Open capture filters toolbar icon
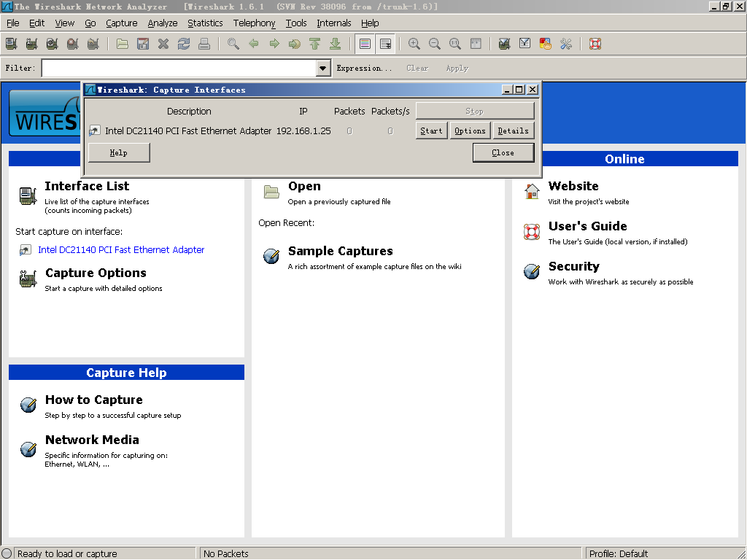Image resolution: width=747 pixels, height=560 pixels. click(x=505, y=44)
